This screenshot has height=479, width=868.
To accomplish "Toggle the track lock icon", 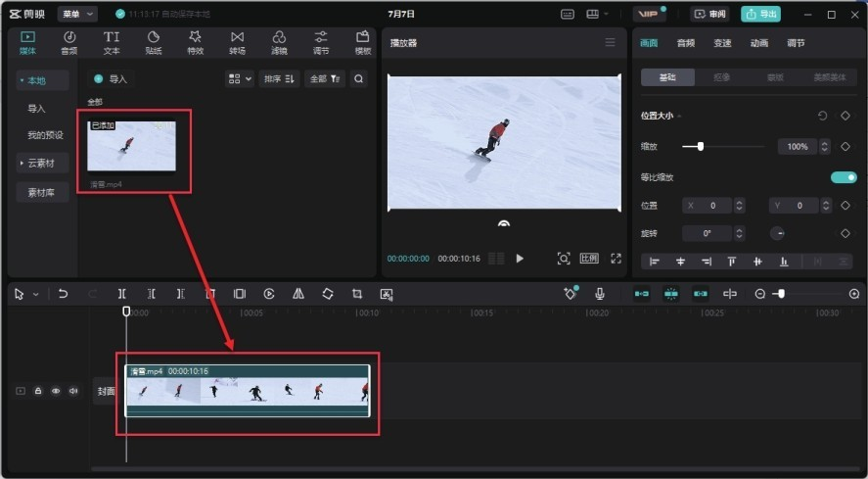I will [x=38, y=391].
